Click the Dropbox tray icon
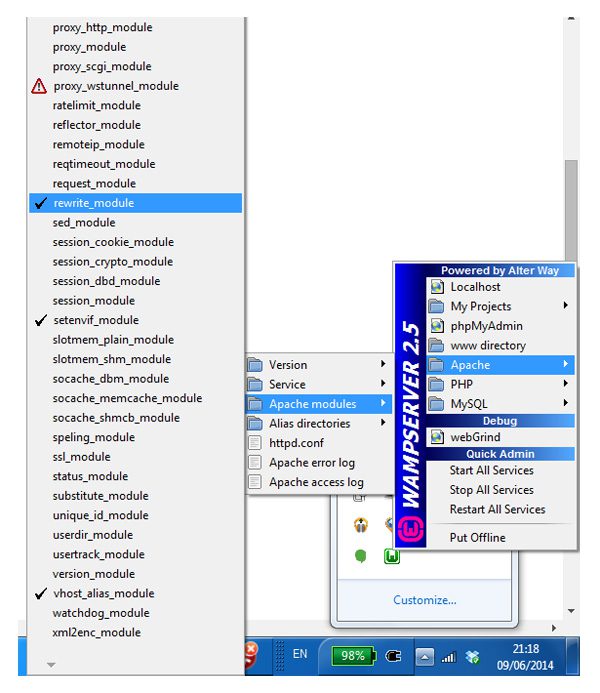This screenshot has width=600, height=693. coord(472,657)
